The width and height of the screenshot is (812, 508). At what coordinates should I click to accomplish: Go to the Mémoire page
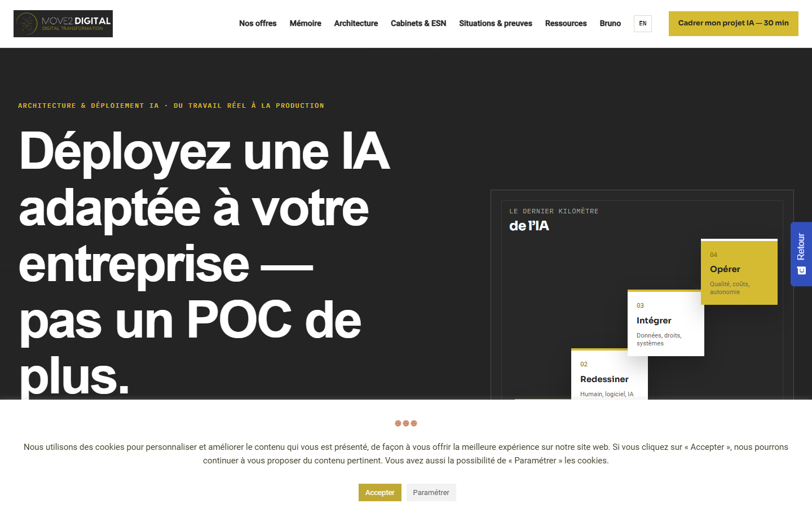(x=305, y=23)
